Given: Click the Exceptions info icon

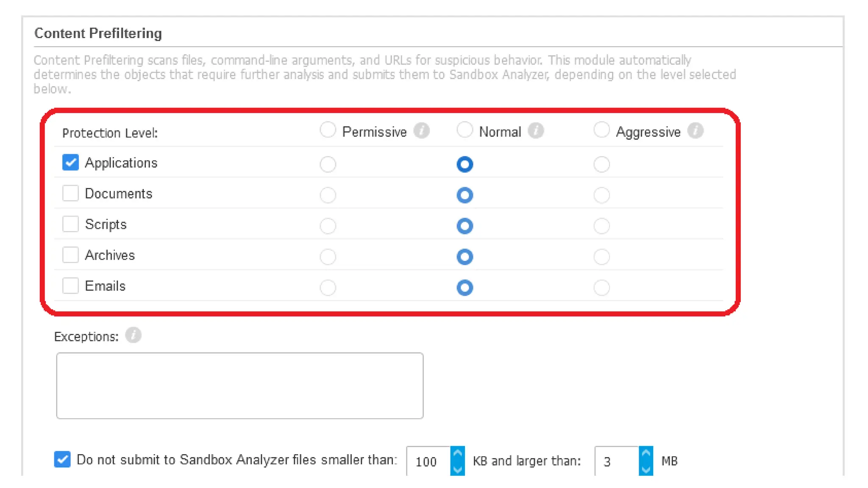Looking at the screenshot, I should tap(133, 335).
